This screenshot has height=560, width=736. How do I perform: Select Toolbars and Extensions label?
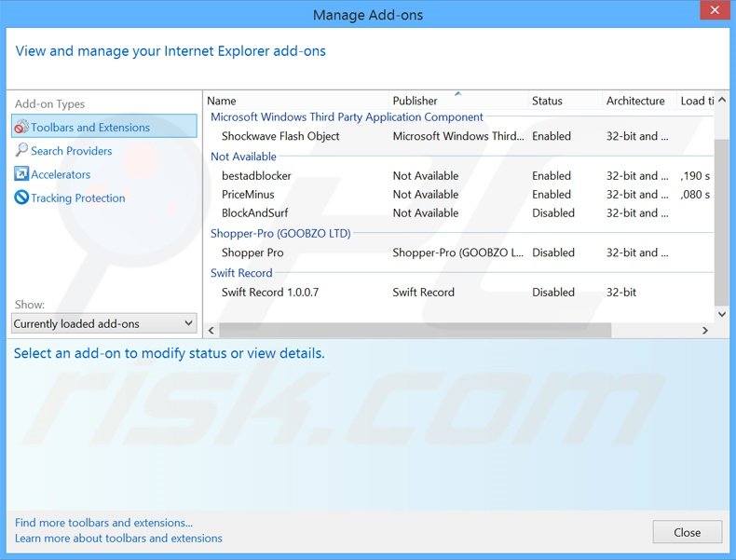[x=90, y=128]
